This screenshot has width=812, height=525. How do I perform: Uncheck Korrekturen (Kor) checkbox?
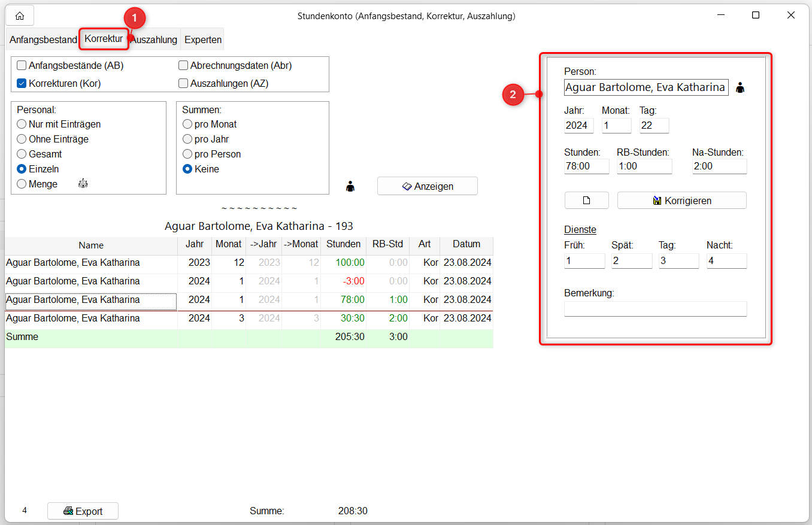(x=22, y=84)
